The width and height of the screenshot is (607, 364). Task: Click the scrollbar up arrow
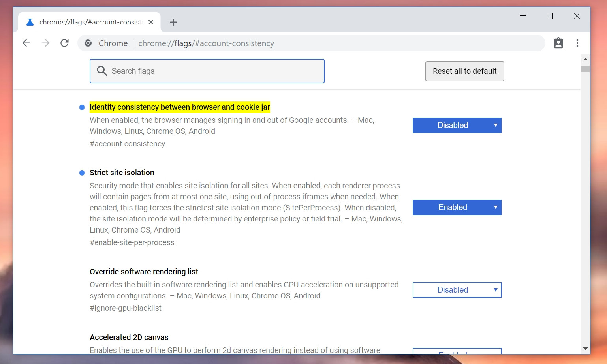(585, 59)
